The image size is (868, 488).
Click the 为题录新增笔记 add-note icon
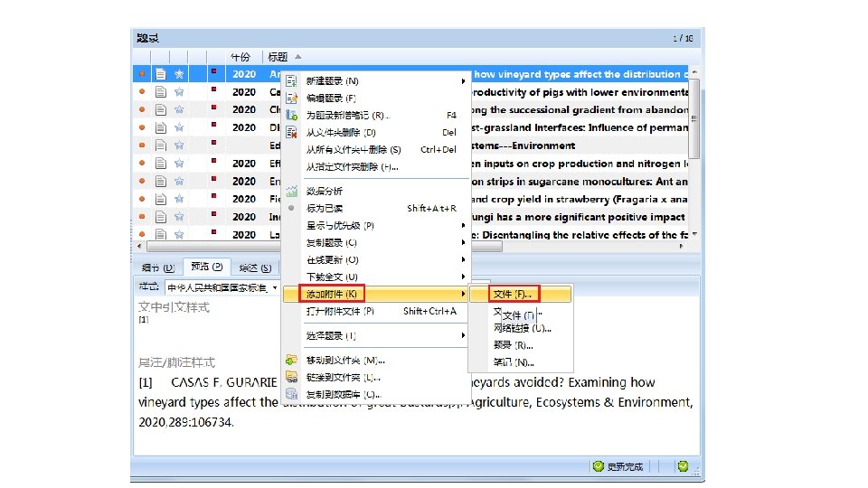coord(291,115)
